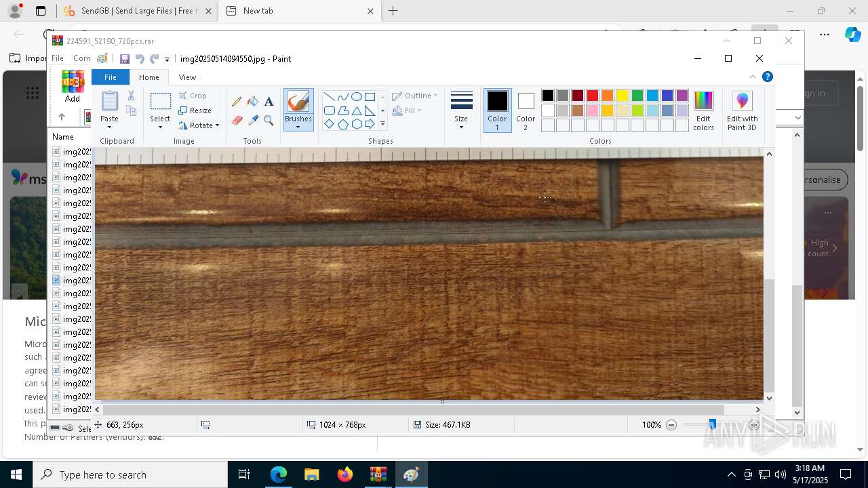Switch to the View ribbon tab

(187, 77)
